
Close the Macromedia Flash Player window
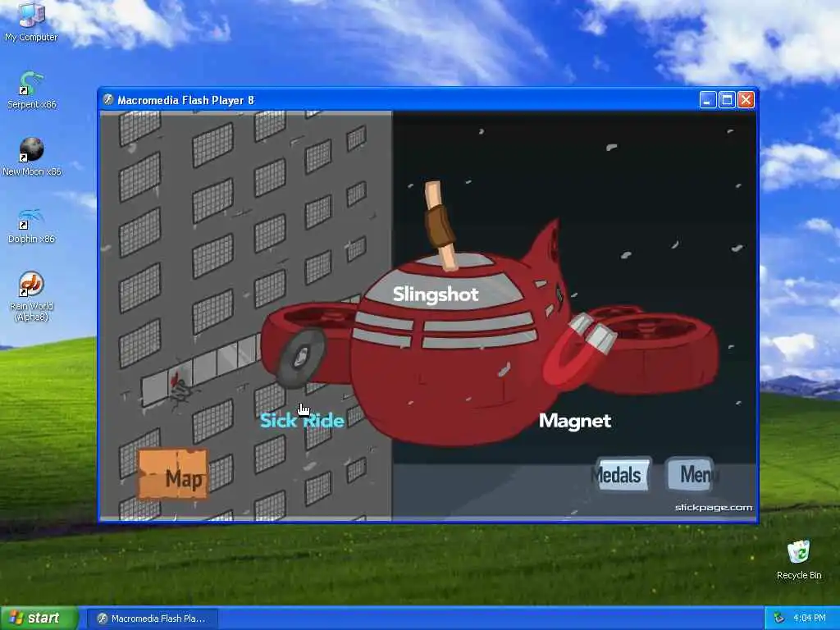coord(746,100)
